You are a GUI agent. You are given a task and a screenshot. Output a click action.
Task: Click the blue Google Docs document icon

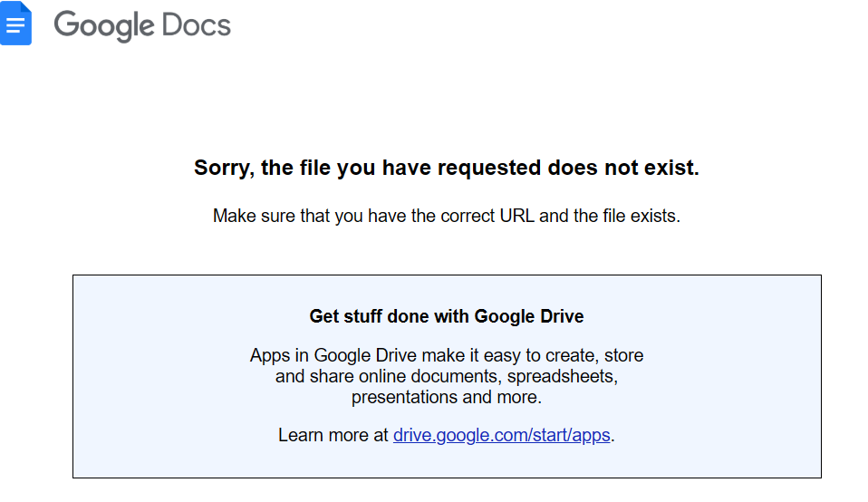pyautogui.click(x=16, y=24)
